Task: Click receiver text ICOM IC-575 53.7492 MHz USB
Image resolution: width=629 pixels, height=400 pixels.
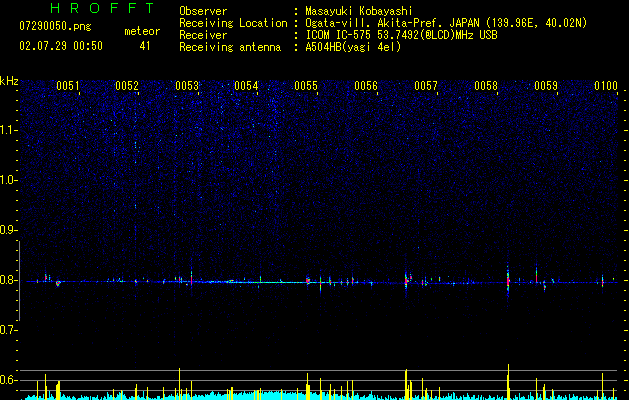Action: click(x=401, y=35)
